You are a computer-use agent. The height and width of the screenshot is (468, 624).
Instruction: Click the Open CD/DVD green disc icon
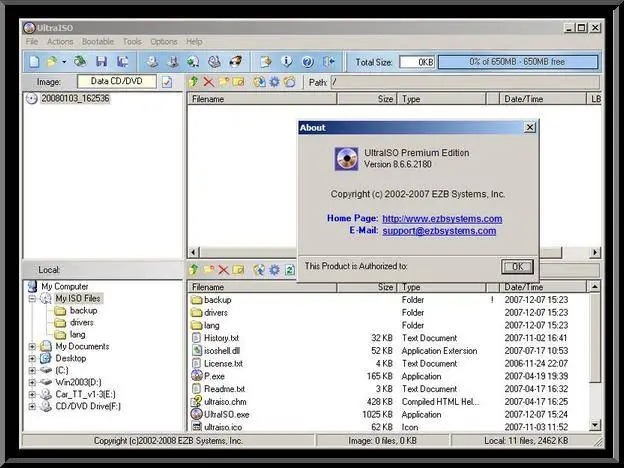click(80, 61)
